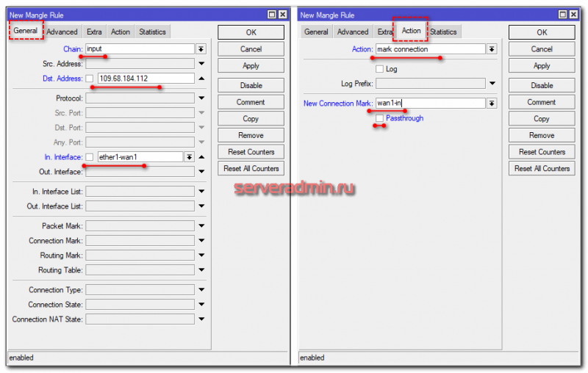Switch to Action tab in left window
Screen dimensions: 588x373
(121, 32)
